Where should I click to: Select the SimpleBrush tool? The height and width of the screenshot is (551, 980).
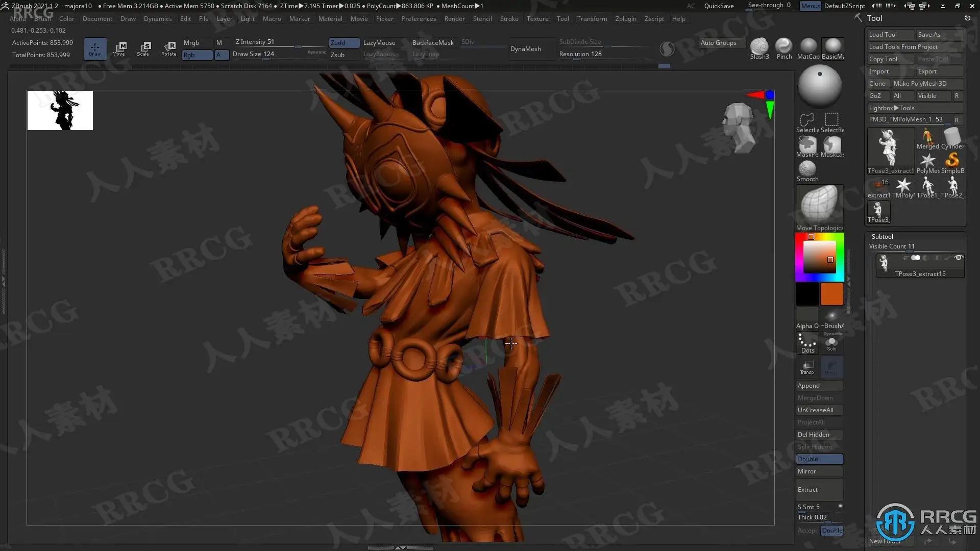[x=952, y=163]
